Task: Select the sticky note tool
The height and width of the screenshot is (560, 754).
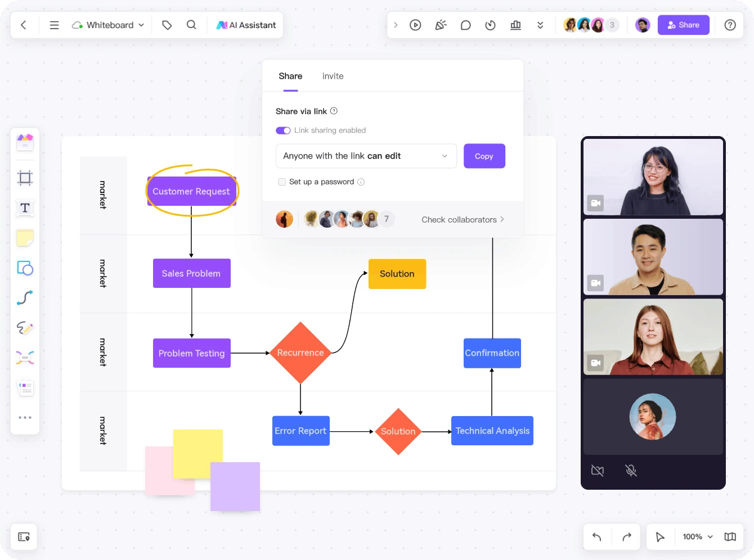Action: 25,238
